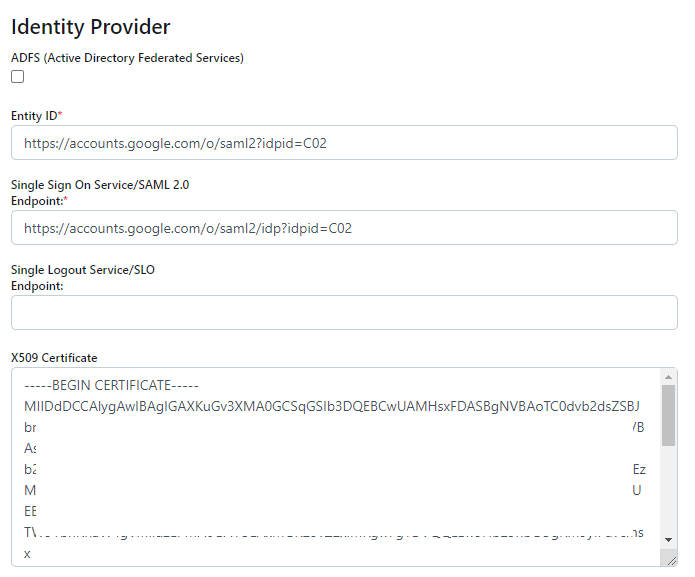Click the red asterisk beside Entity ID

[x=60, y=114]
